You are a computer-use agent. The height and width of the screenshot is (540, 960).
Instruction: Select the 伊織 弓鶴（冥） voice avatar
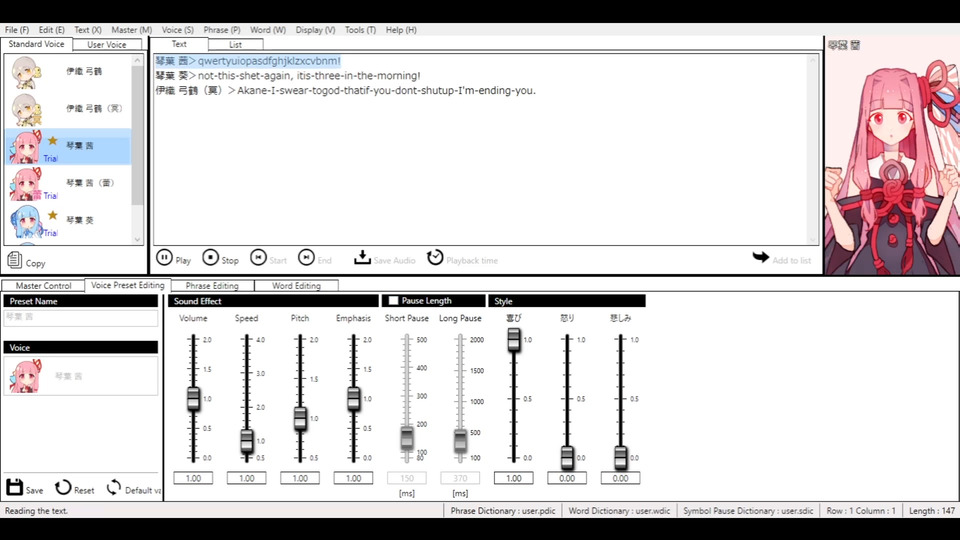26,109
